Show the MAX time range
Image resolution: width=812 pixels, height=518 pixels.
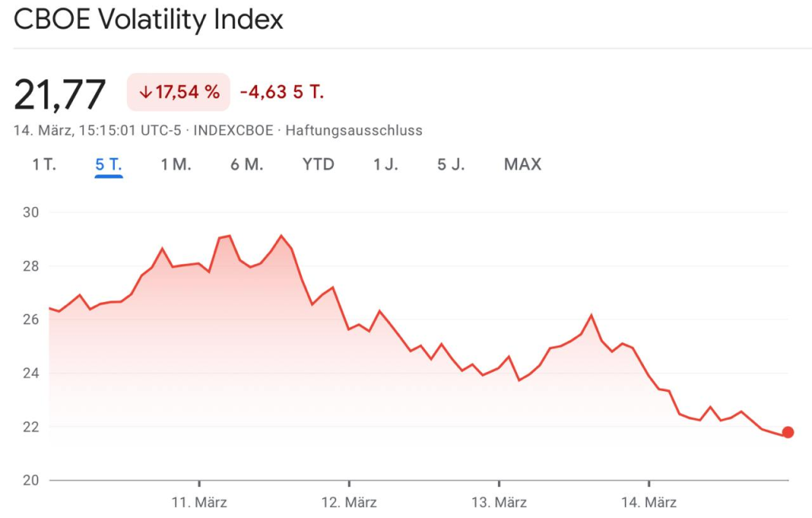point(523,164)
